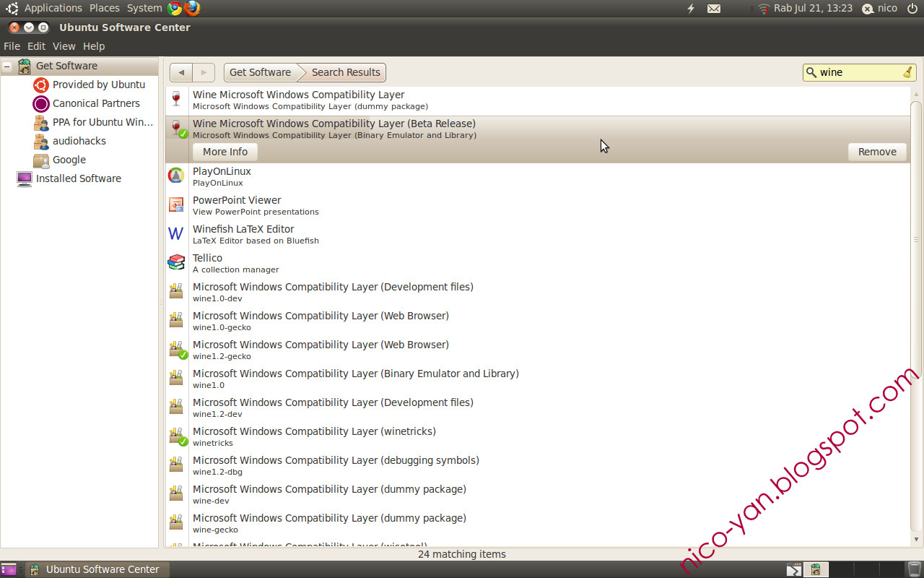Click package icon beside wine1.2-dbg
This screenshot has height=578, width=924.
[176, 465]
